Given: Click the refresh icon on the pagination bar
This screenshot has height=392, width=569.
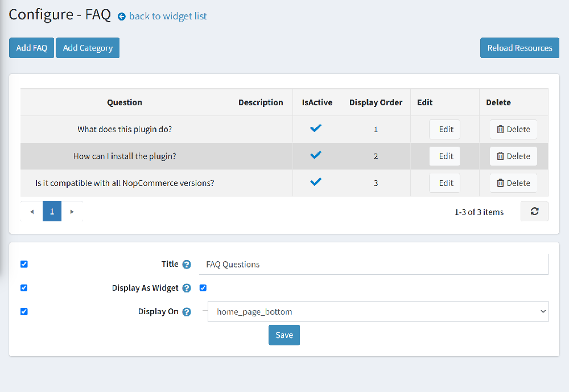Looking at the screenshot, I should (x=534, y=211).
